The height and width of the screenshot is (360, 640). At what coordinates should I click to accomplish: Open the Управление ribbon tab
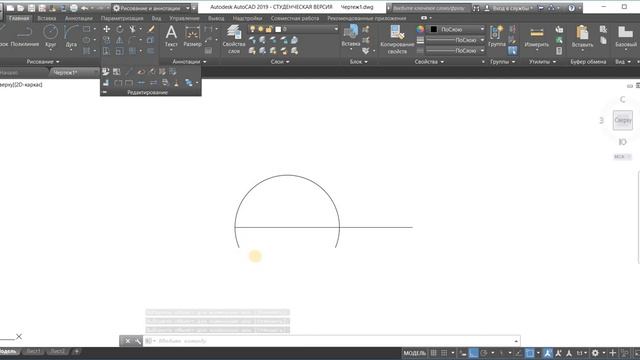click(184, 18)
